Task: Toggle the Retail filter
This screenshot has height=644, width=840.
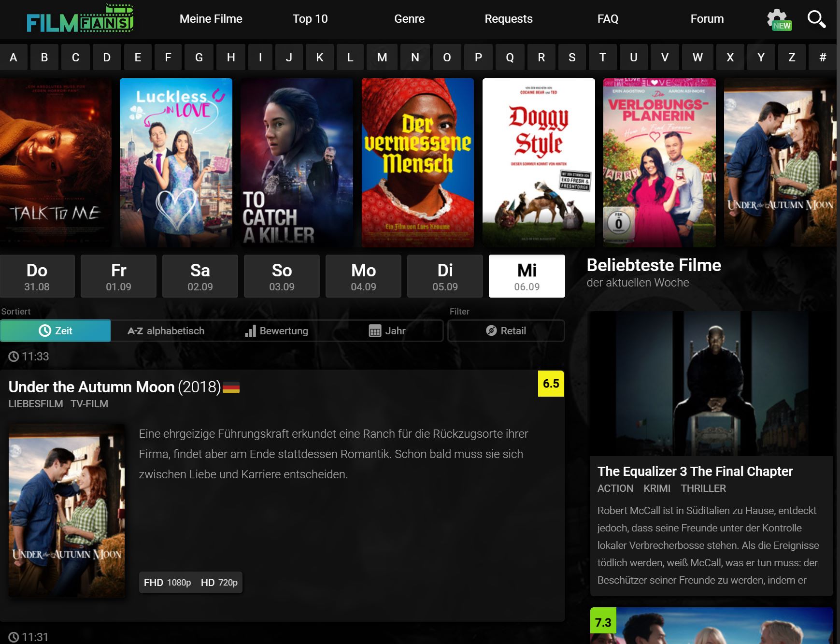Action: (x=506, y=331)
